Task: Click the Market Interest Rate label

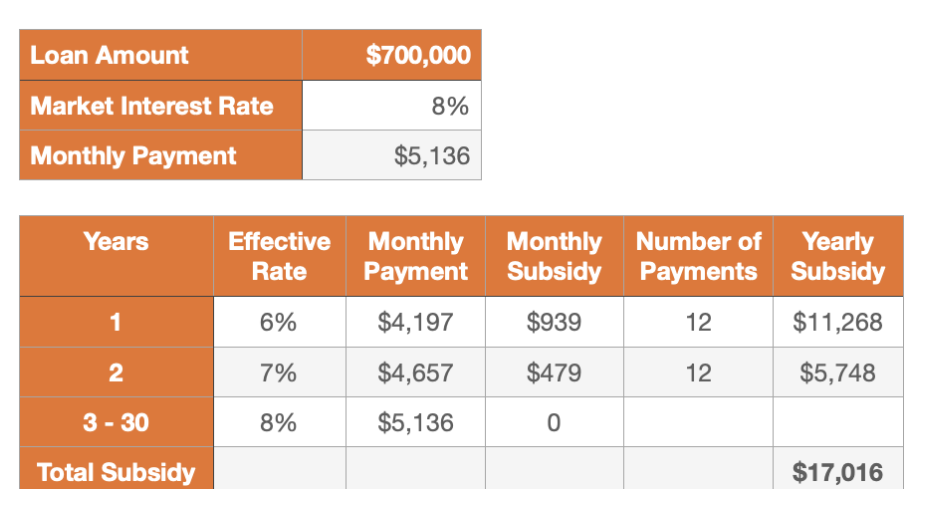Action: click(160, 106)
